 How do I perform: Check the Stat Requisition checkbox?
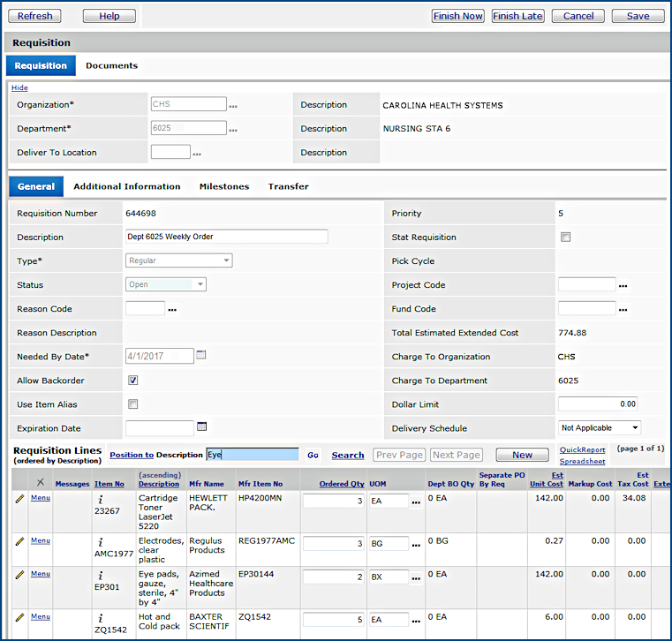click(x=566, y=237)
